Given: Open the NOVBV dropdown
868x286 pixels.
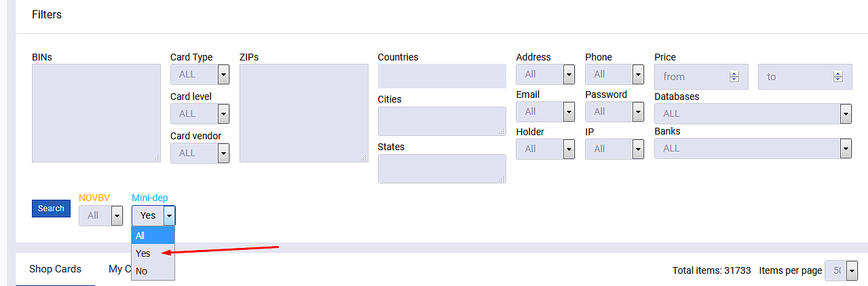Looking at the screenshot, I should tap(100, 215).
